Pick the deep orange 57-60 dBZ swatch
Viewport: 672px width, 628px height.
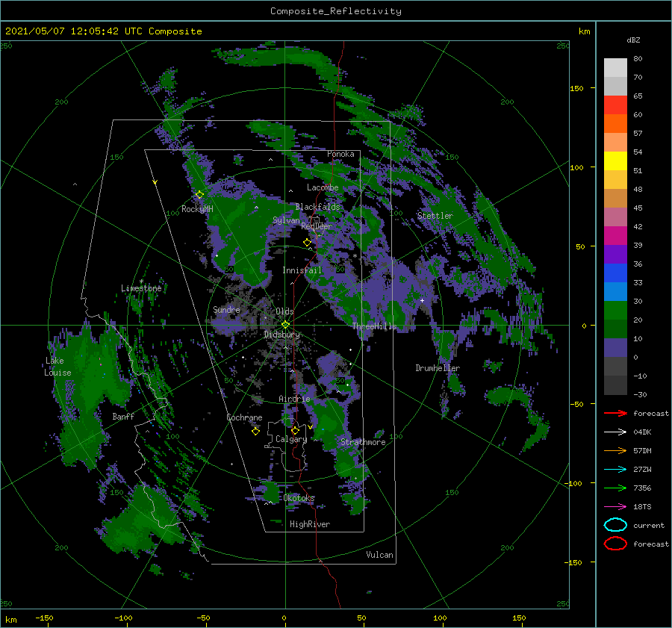(615, 124)
